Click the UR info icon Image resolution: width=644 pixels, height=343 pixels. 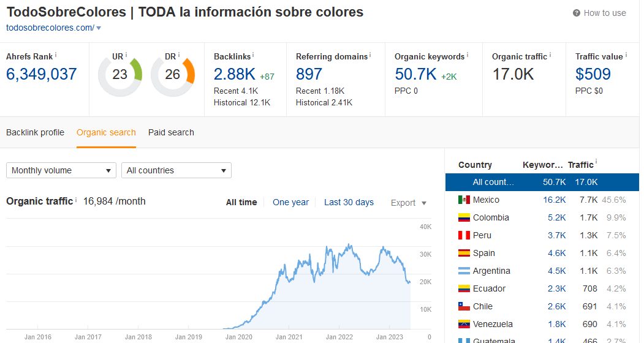coord(126,55)
